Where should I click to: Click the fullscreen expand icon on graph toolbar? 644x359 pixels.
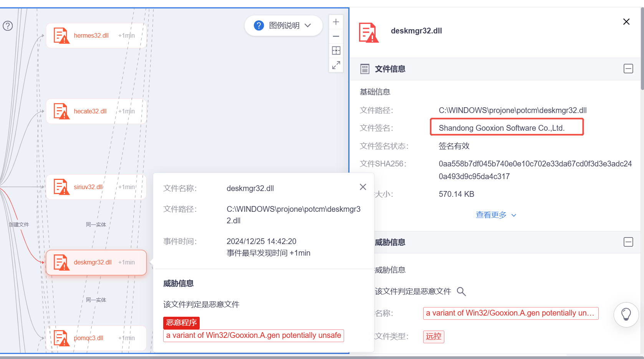336,65
